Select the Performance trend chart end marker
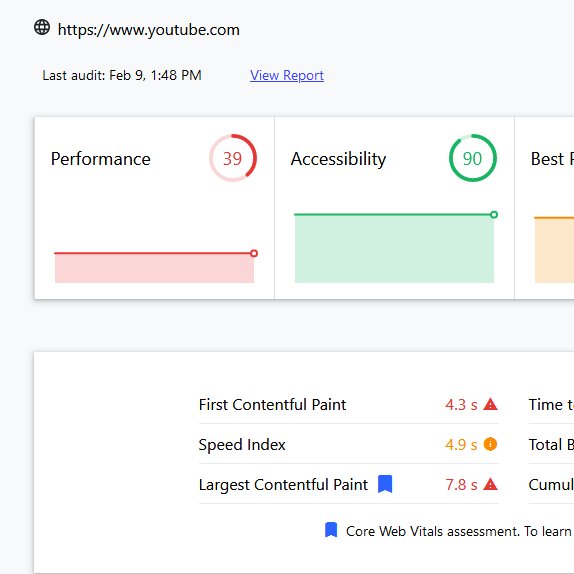The width and height of the screenshot is (574, 574). tap(254, 253)
